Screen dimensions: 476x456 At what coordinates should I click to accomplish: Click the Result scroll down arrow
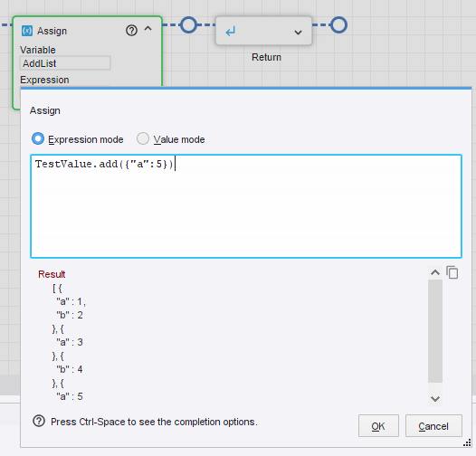pos(435,399)
